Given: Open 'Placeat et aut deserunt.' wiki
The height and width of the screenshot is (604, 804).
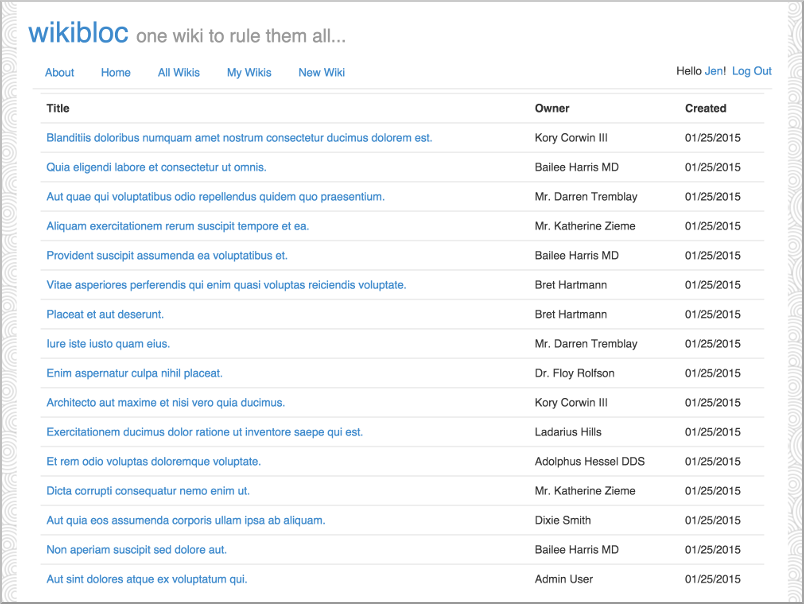Looking at the screenshot, I should tap(105, 314).
